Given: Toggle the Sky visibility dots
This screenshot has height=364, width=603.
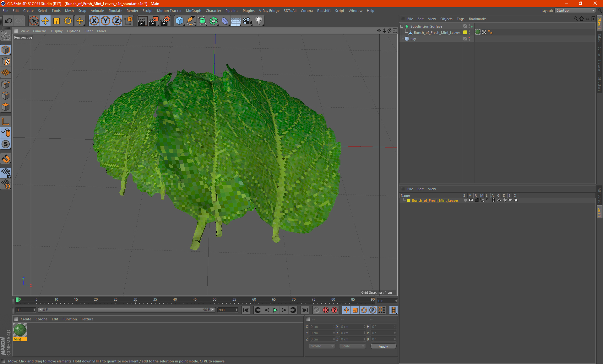Looking at the screenshot, I should click(469, 39).
